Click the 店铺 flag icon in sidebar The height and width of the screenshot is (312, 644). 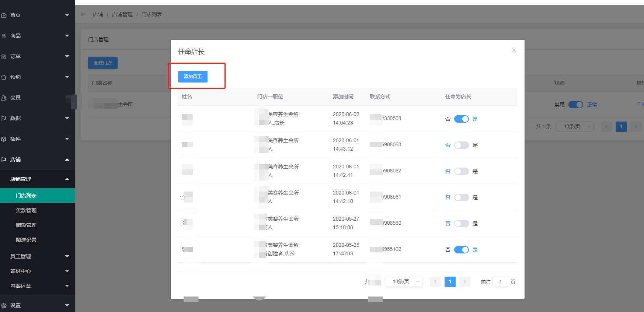(4, 159)
